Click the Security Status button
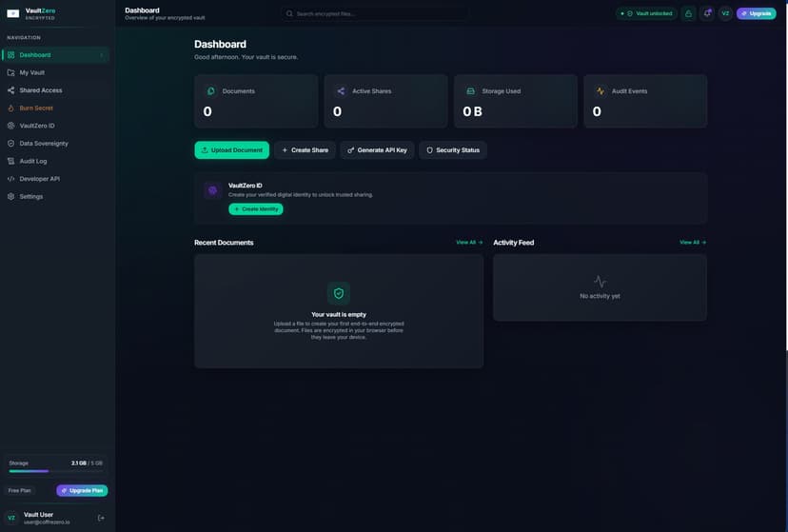The image size is (788, 532). [453, 150]
